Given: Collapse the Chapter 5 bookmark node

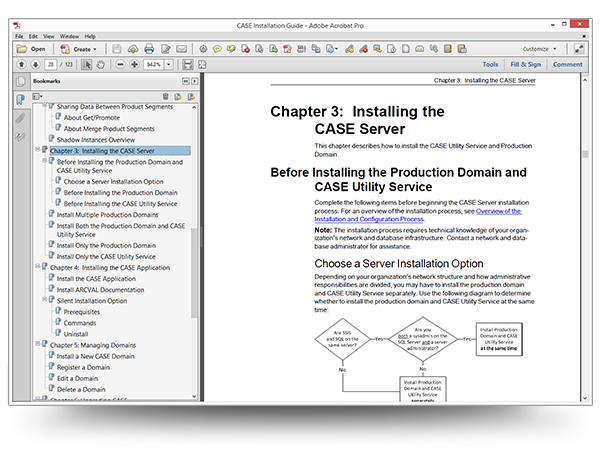Looking at the screenshot, I should coord(38,343).
